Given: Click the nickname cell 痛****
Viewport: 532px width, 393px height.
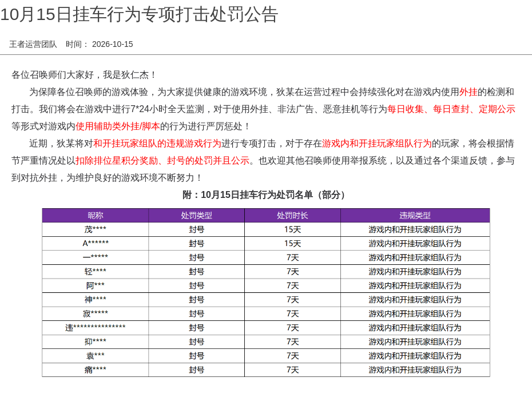Looking at the screenshot, I should coord(96,370).
